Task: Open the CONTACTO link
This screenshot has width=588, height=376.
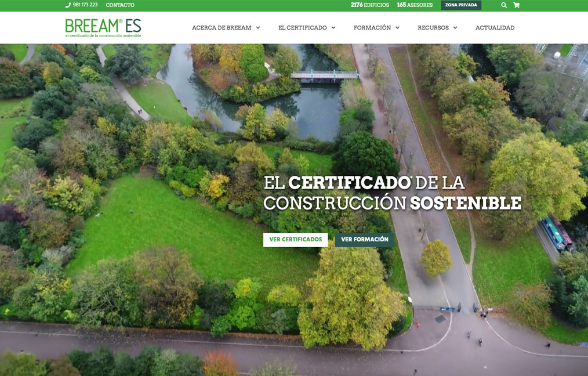Action: pyautogui.click(x=120, y=5)
